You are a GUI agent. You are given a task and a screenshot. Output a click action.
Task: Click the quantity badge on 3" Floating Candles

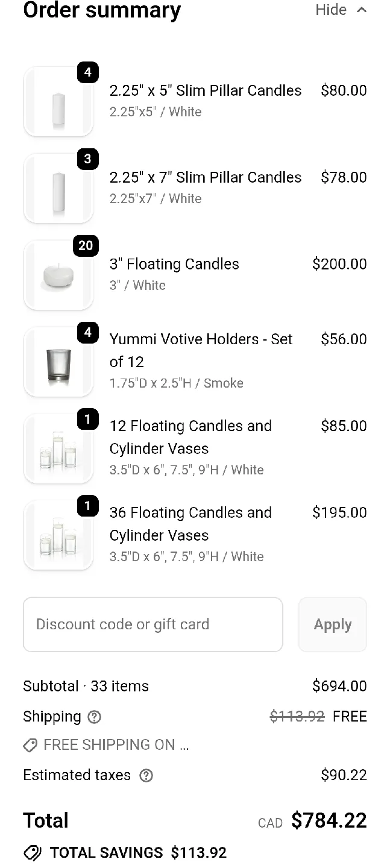tap(85, 246)
